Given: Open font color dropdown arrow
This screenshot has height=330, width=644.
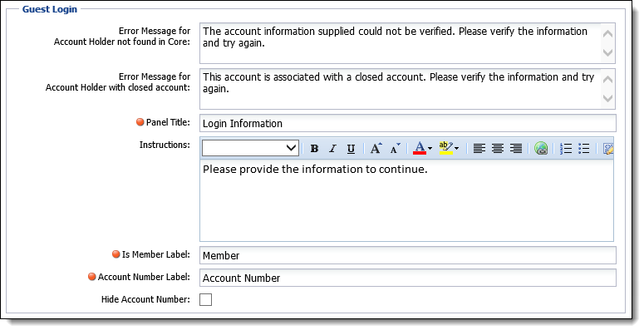Looking at the screenshot, I should 430,148.
